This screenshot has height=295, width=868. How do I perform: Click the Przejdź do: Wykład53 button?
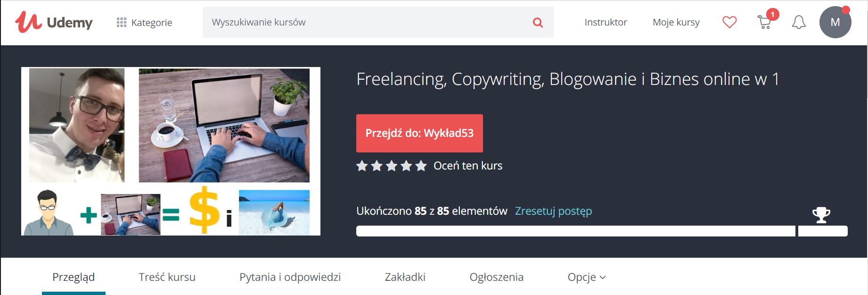[419, 133]
